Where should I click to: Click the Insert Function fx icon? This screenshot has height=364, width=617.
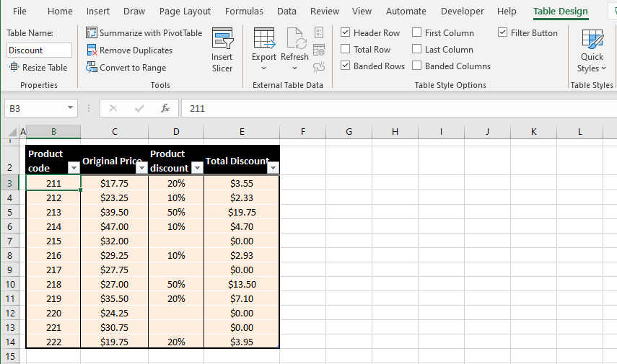165,108
